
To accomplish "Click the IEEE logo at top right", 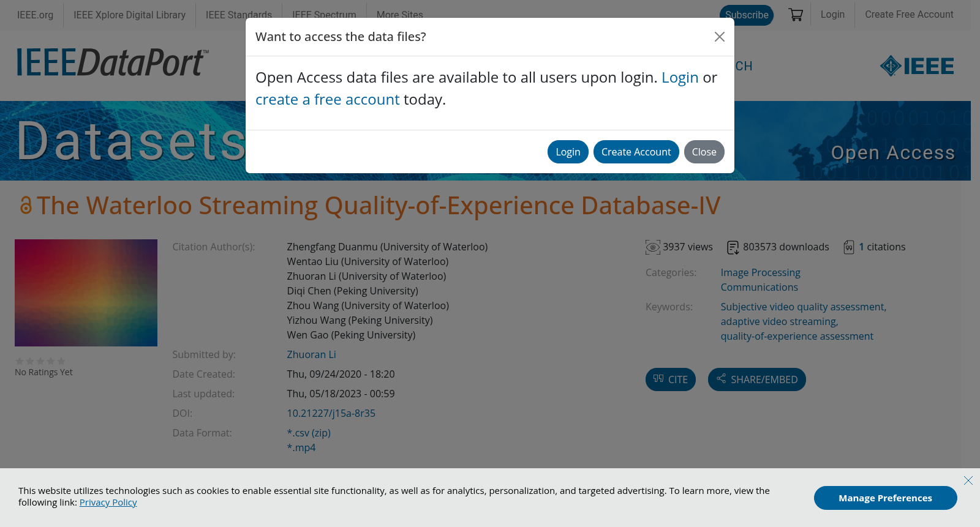I will coord(917,66).
